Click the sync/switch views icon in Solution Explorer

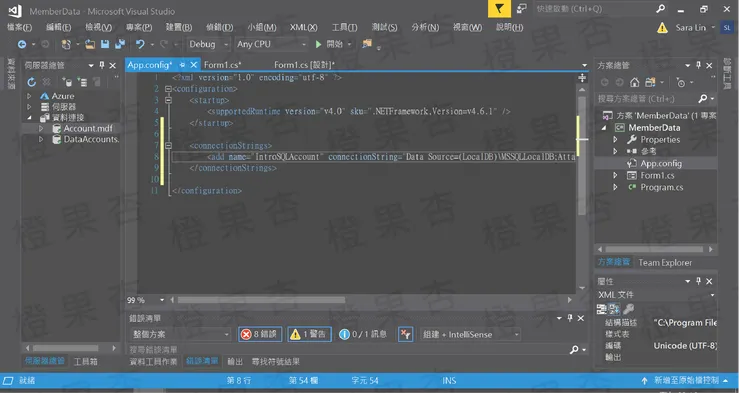(650, 83)
